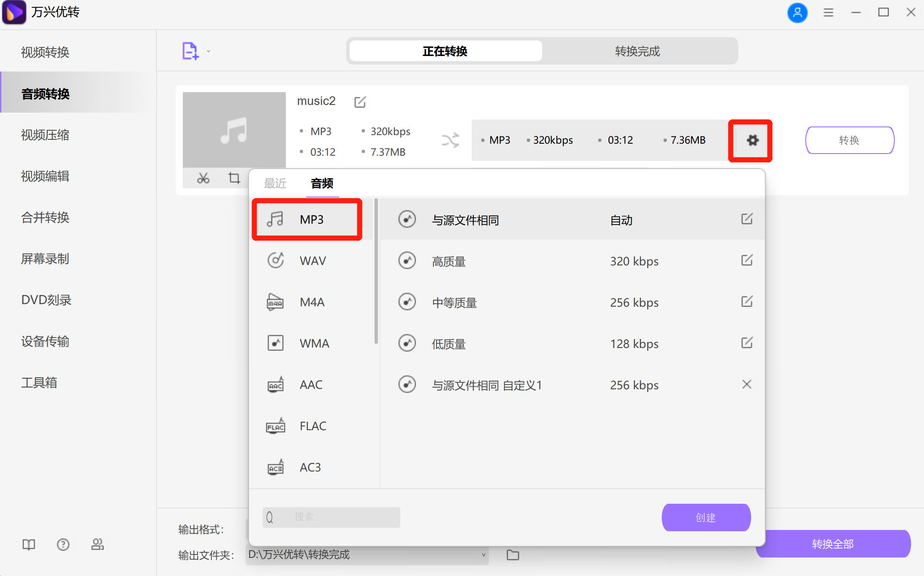This screenshot has height=576, width=924.
Task: Open the add files icon
Action: (190, 50)
